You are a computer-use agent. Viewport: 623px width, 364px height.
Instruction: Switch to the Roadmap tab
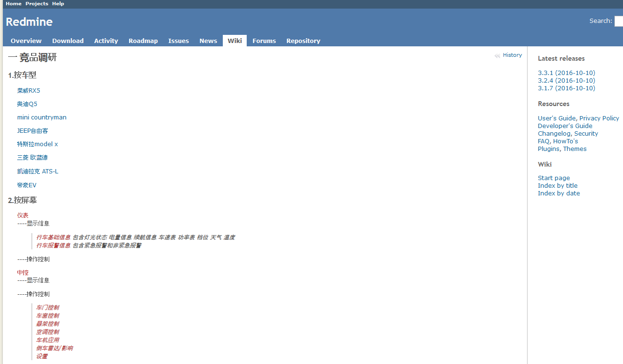[143, 41]
